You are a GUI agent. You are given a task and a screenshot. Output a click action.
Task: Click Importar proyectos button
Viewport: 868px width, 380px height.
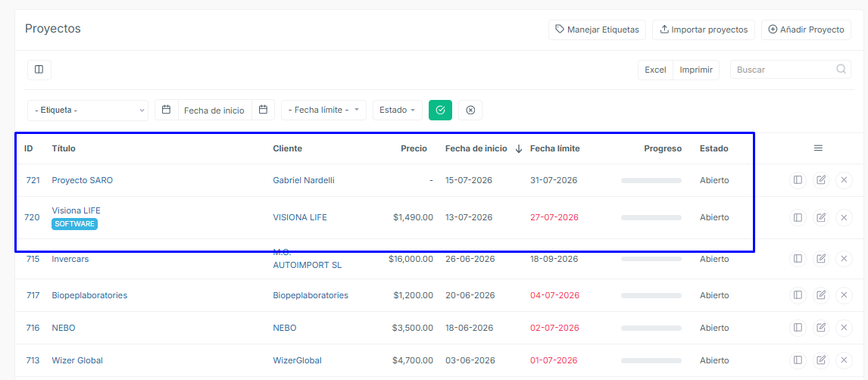(x=704, y=30)
